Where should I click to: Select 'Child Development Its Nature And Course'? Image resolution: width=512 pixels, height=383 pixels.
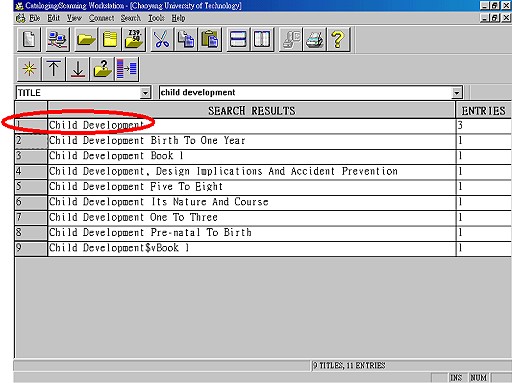coord(252,202)
